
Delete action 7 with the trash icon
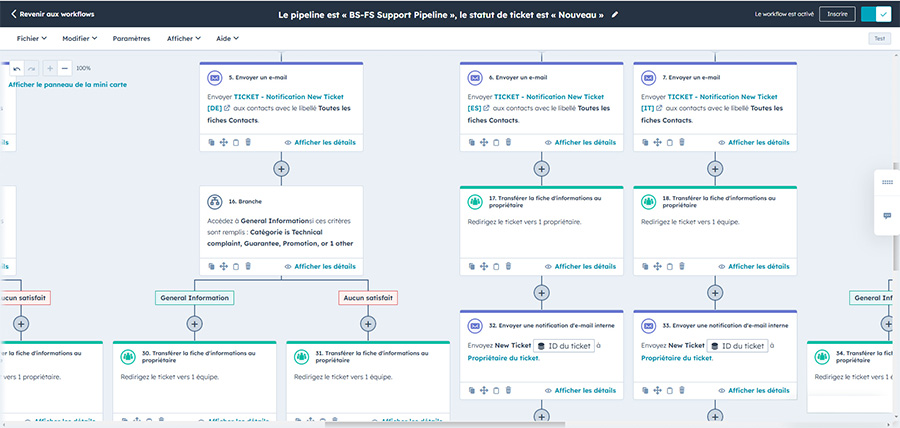click(682, 142)
